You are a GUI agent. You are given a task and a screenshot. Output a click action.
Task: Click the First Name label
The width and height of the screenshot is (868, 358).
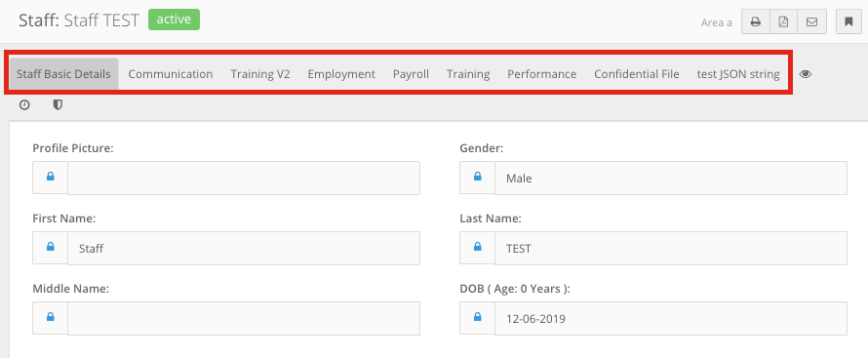tap(64, 219)
